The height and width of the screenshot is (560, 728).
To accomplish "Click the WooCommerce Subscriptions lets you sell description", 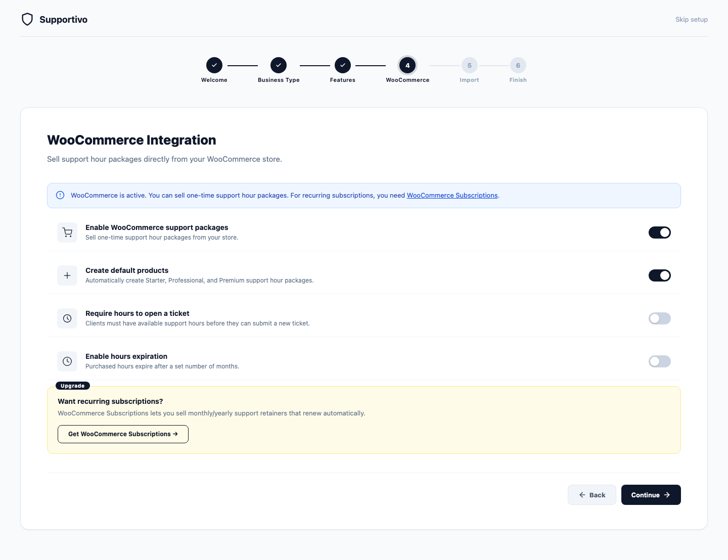I will [211, 413].
